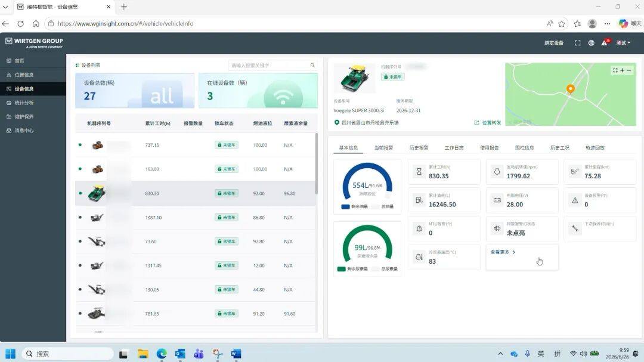This screenshot has height=362, width=644.
Task: Click the hourglass icon for 累计工时
Action: pos(419,172)
